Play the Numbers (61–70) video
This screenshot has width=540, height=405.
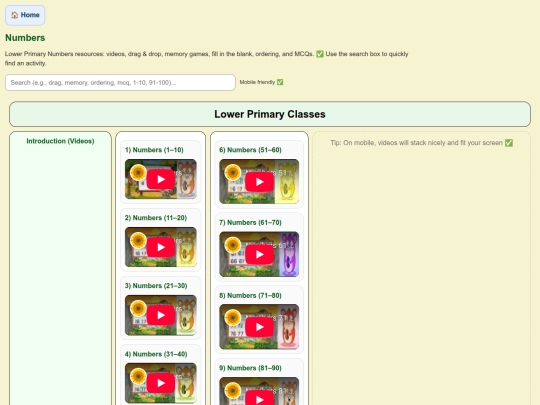point(260,255)
